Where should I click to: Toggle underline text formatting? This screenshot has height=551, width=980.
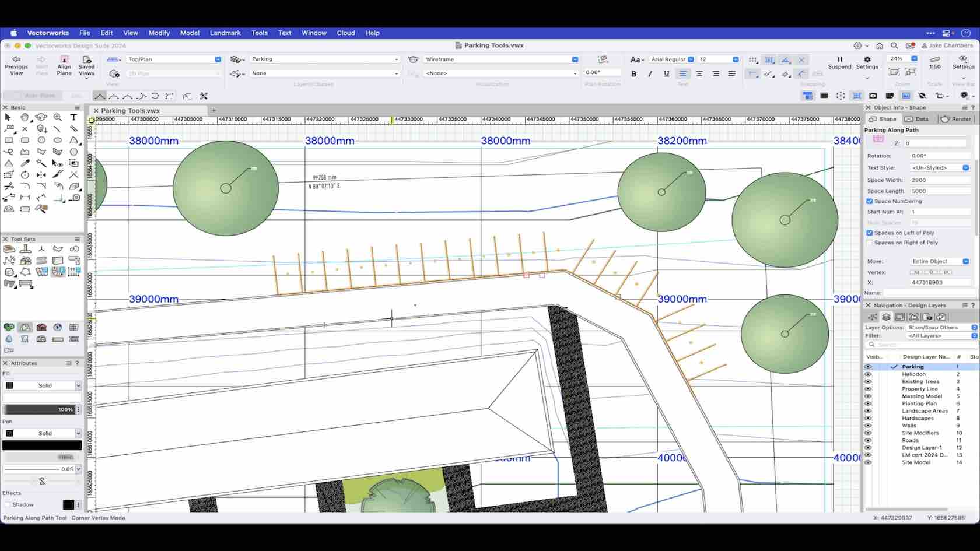[x=666, y=74]
